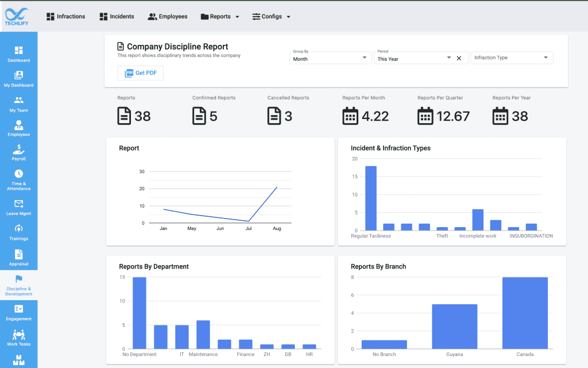Open the Reports menu
Image resolution: width=588 pixels, height=368 pixels.
tap(220, 17)
